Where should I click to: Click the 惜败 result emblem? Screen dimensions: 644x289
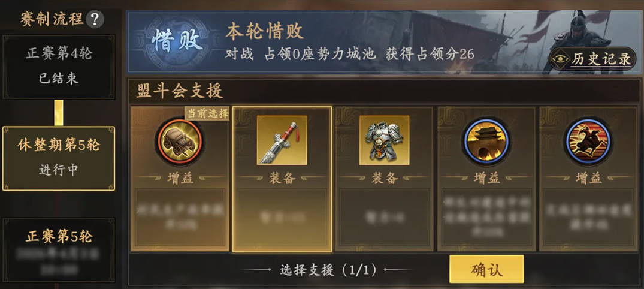click(x=177, y=41)
